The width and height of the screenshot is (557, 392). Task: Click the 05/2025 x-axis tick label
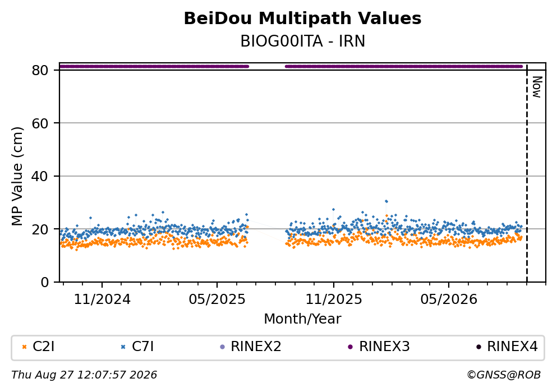[x=217, y=299]
